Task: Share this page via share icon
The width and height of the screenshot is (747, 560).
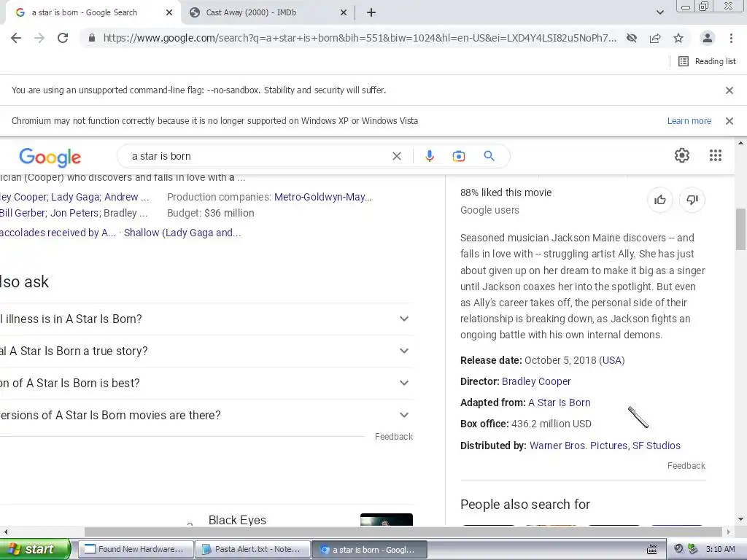Action: [655, 38]
